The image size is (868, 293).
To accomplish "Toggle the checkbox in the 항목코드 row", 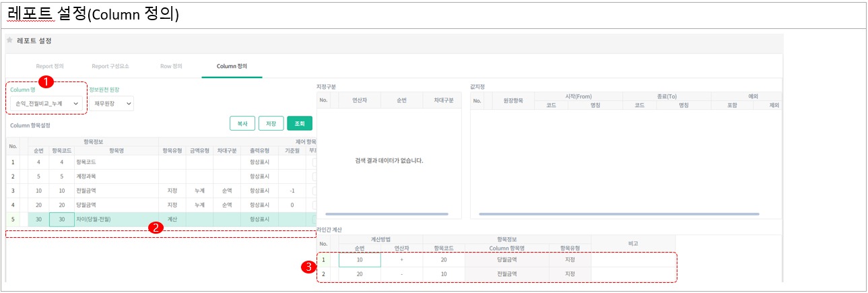I will point(314,162).
